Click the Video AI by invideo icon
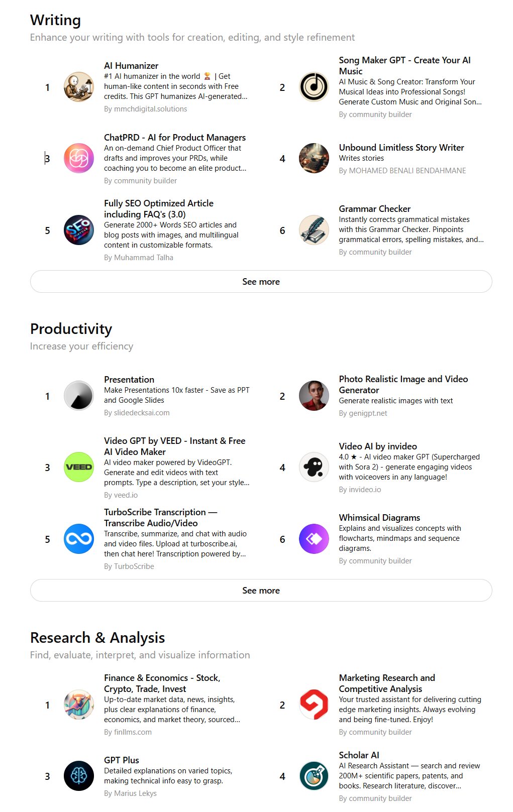This screenshot has width=513, height=812. 314,467
